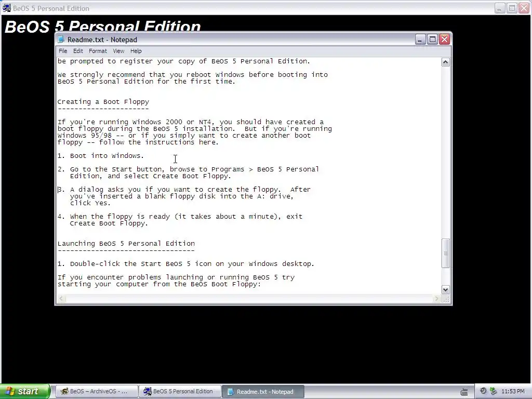Click the 'starting your computer from the BeOS' line
This screenshot has width=532, height=399.
[x=159, y=284]
